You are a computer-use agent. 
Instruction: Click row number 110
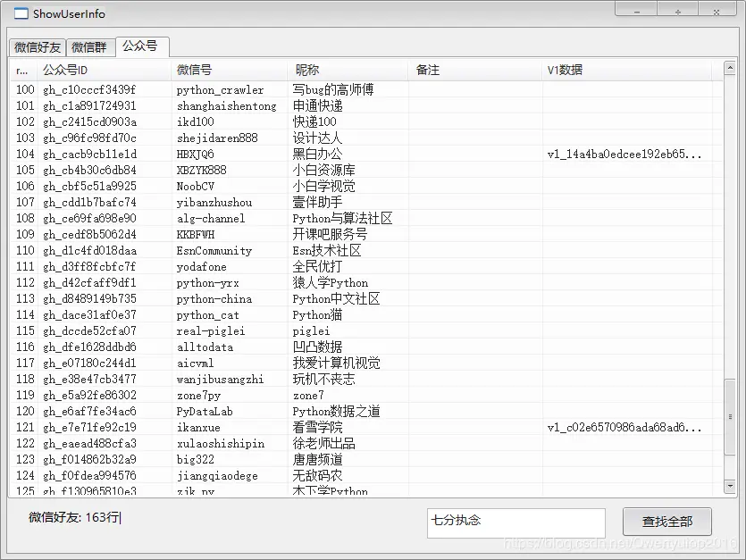pos(25,250)
